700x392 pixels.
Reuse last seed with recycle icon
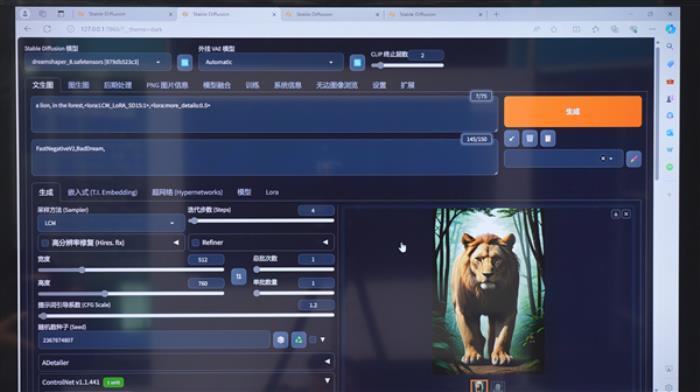(299, 340)
